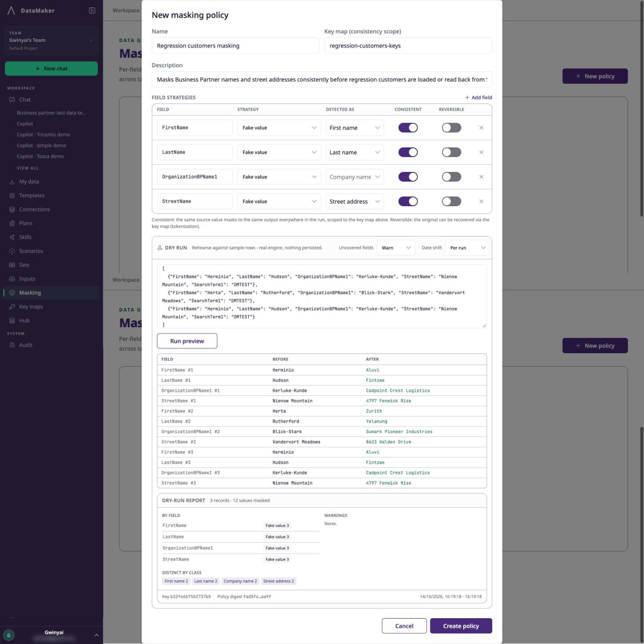Image resolution: width=644 pixels, height=644 pixels.
Task: Click the Scenarios sidebar icon
Action: point(12,251)
